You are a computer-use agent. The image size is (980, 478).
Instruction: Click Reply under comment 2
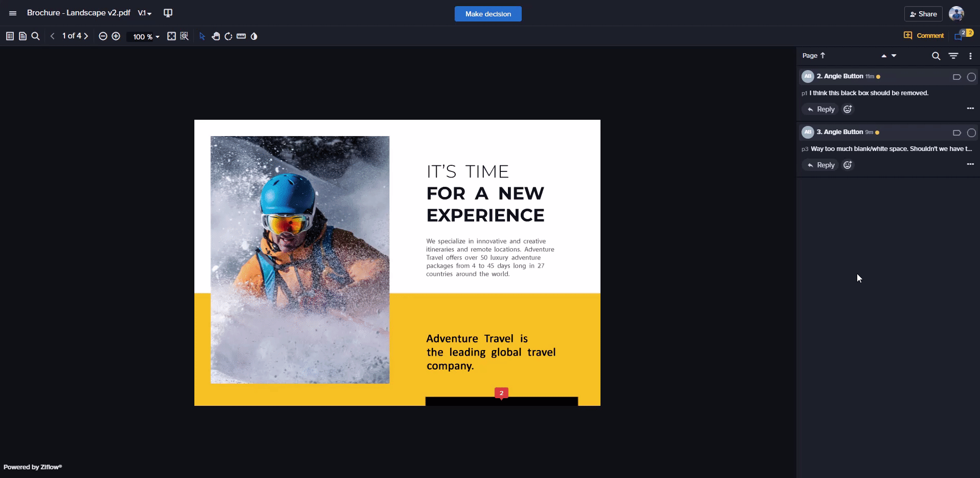pyautogui.click(x=820, y=109)
